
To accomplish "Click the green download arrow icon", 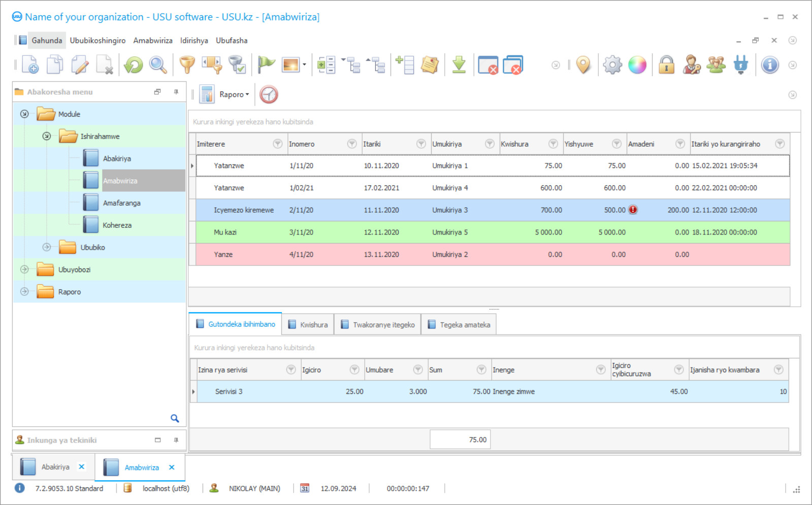I will 459,65.
